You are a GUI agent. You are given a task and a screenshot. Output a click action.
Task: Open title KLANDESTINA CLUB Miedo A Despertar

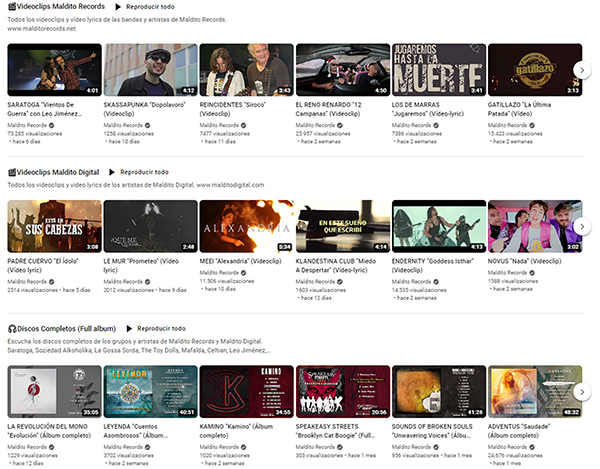coord(336,265)
